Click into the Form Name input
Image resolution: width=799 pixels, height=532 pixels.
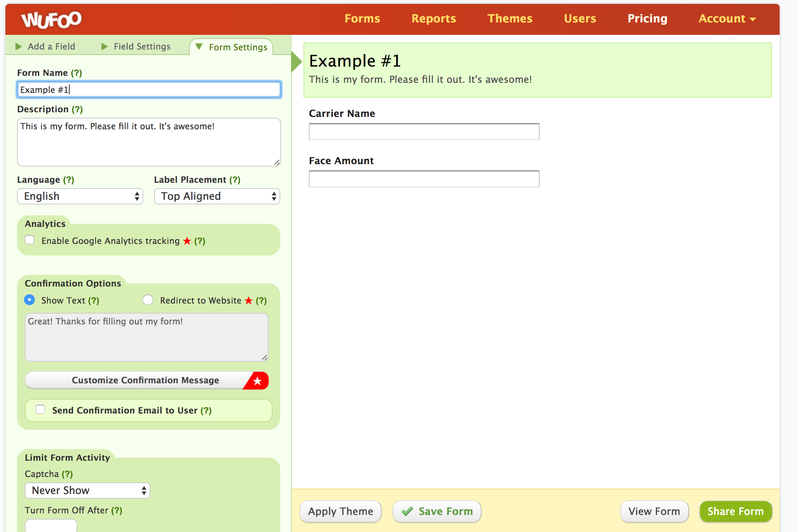point(149,89)
